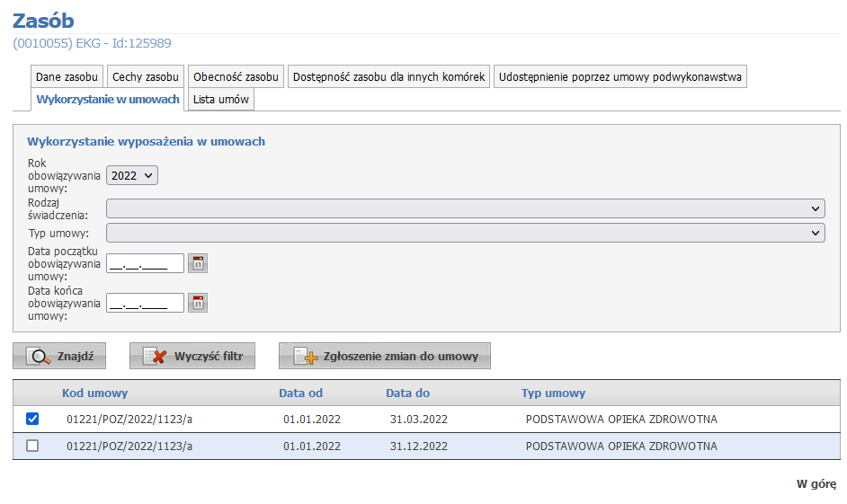Image resolution: width=847 pixels, height=504 pixels.
Task: Uncheck the first contract row checkbox
Action: click(32, 420)
